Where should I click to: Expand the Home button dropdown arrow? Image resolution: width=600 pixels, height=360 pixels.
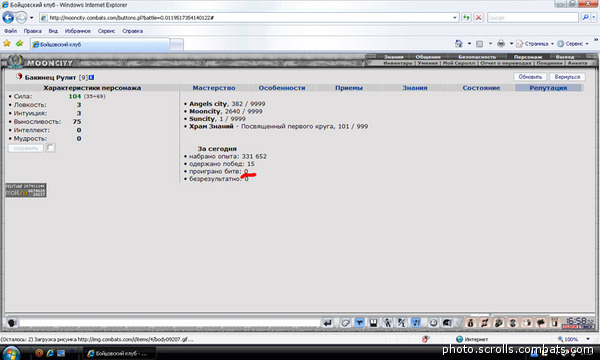point(469,44)
